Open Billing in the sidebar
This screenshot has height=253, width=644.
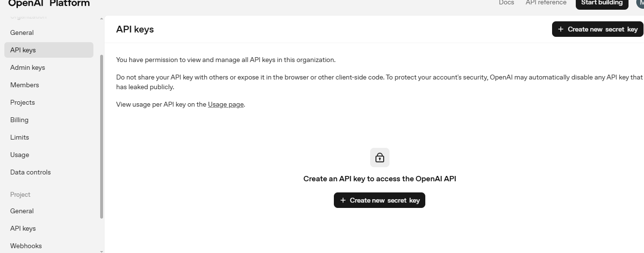[48, 120]
